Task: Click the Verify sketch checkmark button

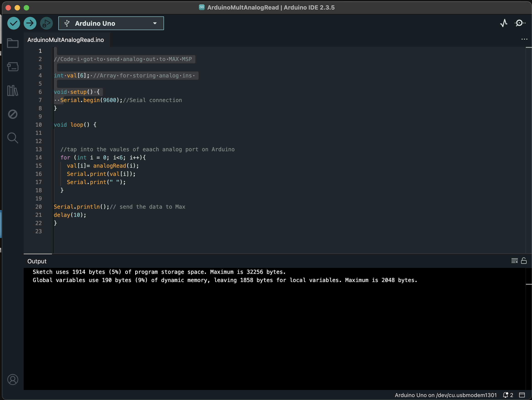Action: [13, 23]
